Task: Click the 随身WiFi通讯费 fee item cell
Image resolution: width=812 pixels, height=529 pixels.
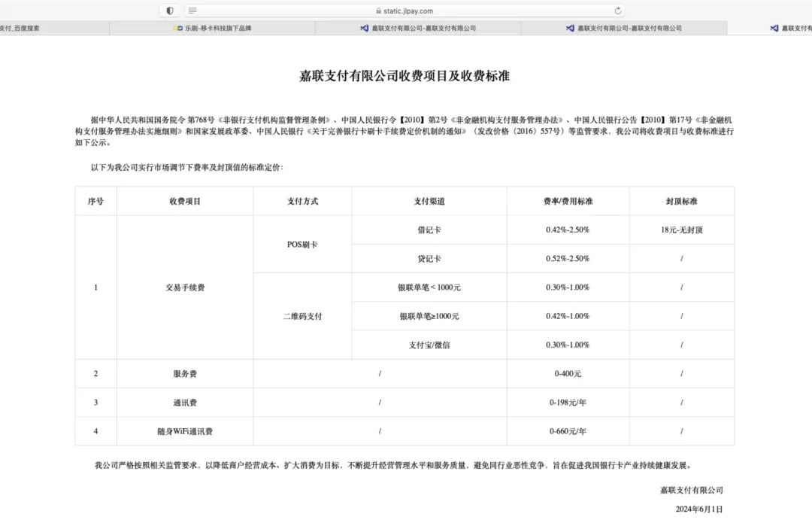Action: pos(185,431)
